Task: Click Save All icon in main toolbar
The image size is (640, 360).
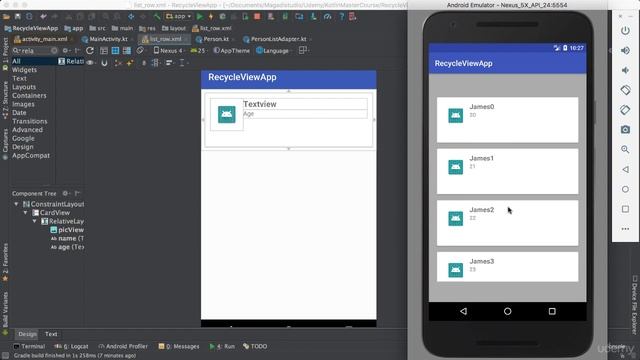Action: 18,17
